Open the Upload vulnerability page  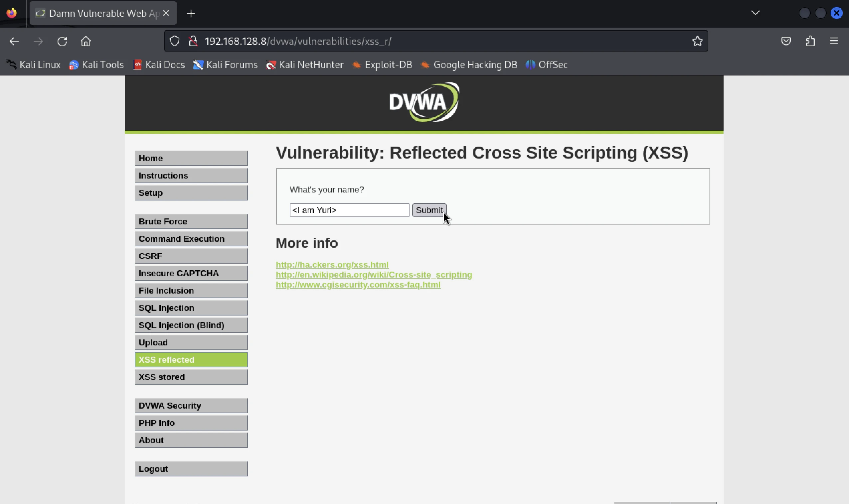tap(191, 343)
